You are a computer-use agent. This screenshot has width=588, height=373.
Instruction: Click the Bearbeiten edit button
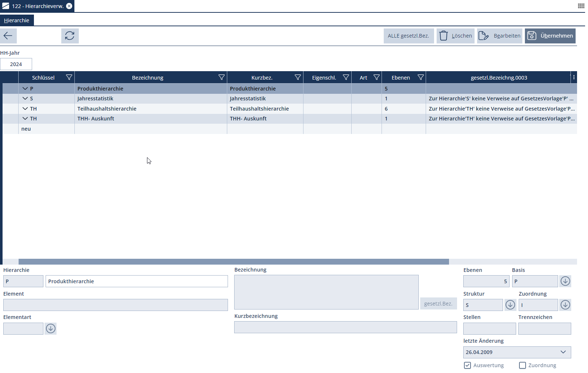499,36
